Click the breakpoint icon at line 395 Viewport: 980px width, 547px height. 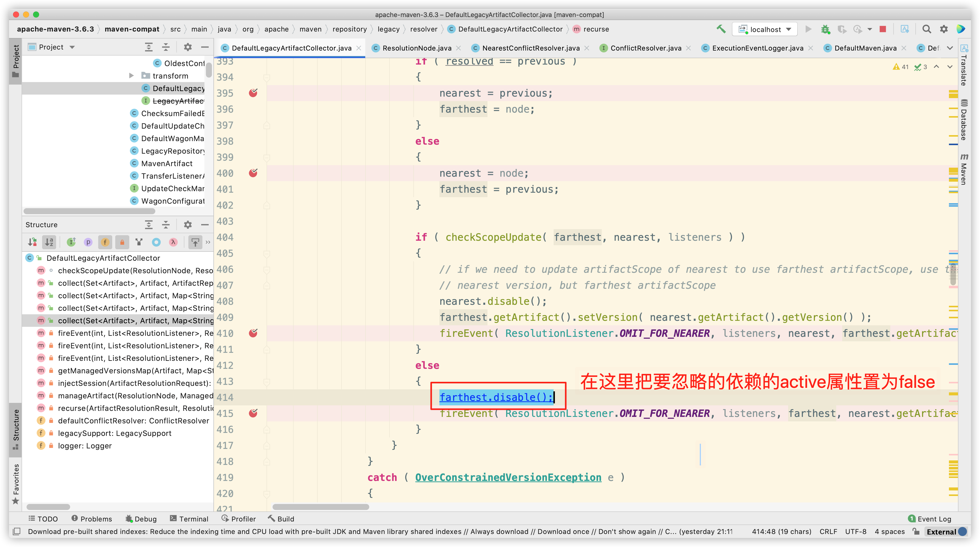253,93
